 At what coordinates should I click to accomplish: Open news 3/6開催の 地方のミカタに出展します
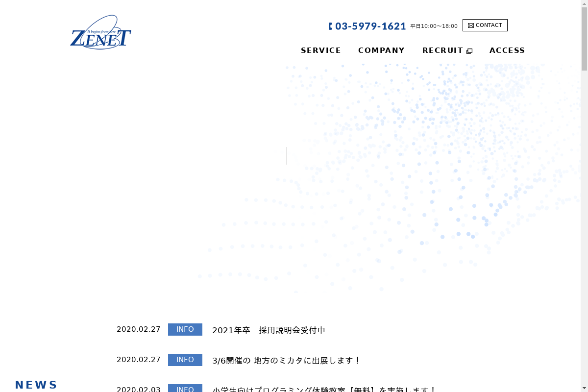[287, 361]
